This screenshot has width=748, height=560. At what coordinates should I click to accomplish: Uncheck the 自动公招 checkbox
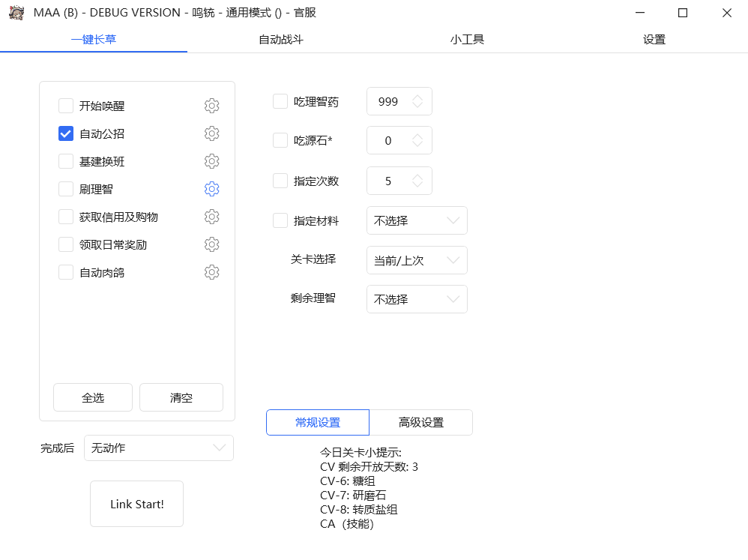coord(65,133)
